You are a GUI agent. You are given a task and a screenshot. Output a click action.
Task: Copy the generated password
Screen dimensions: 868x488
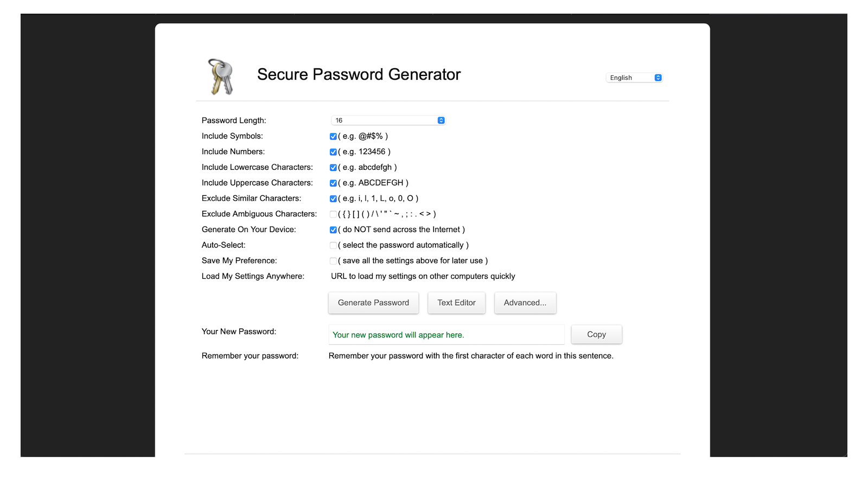596,334
